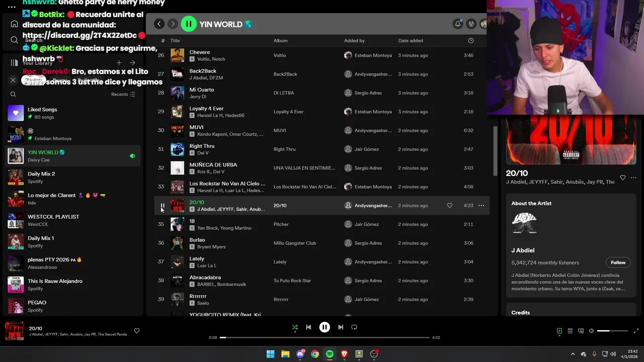Toggle Now Playing view icon
Screen dimensions: 644x362
[x=559, y=331]
